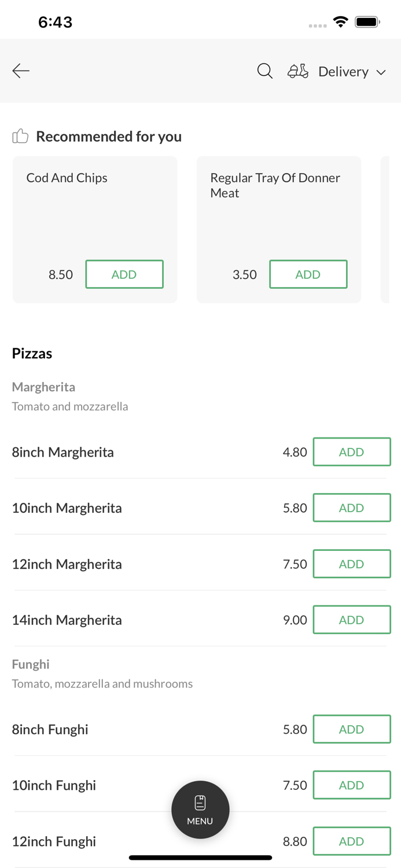The image size is (401, 868).
Task: Expand the Delivery dropdown chevron
Action: pos(381,72)
